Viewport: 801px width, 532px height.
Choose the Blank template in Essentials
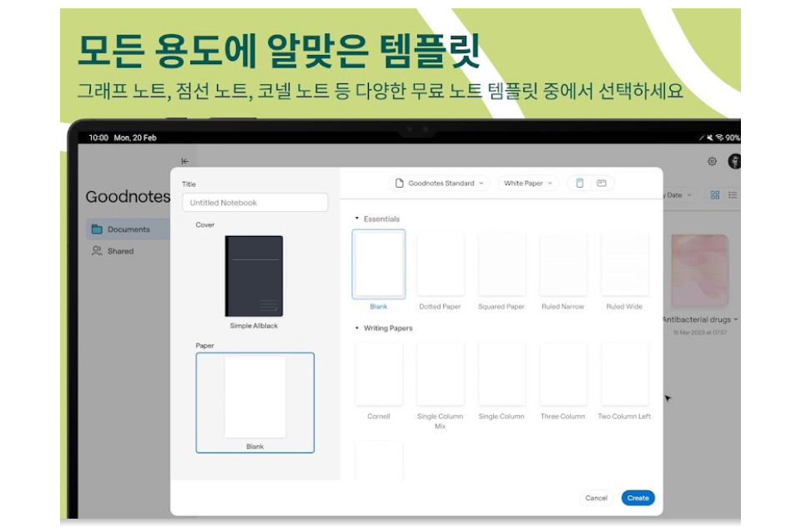coord(379,264)
